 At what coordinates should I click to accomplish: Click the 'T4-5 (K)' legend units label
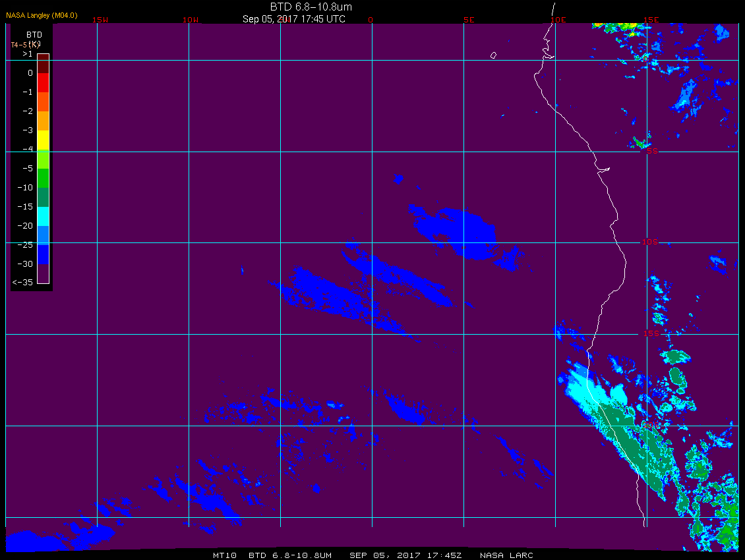click(26, 45)
